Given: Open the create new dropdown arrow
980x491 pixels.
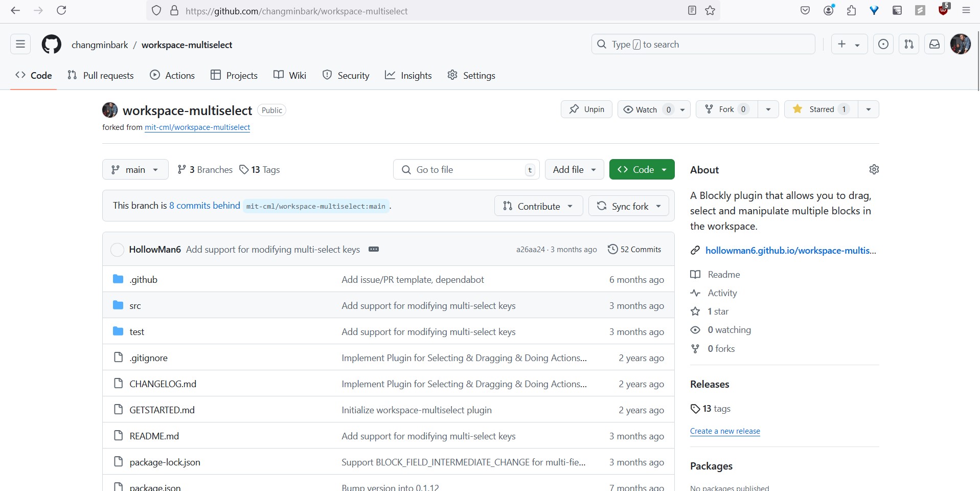Looking at the screenshot, I should click(857, 45).
